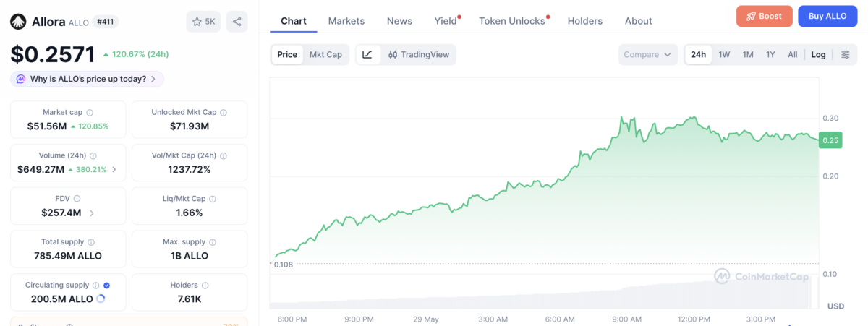This screenshot has height=326, width=868.
Task: Switch to the Chart tab
Action: point(294,21)
